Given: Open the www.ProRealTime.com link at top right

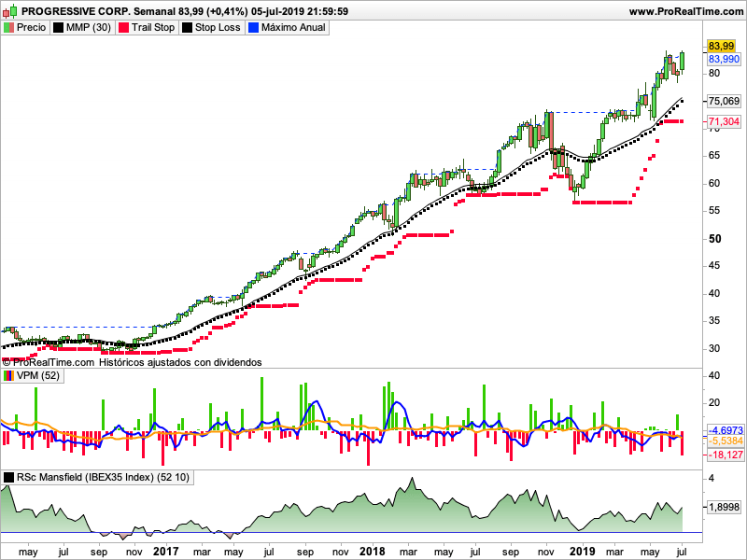Looking at the screenshot, I should point(685,11).
